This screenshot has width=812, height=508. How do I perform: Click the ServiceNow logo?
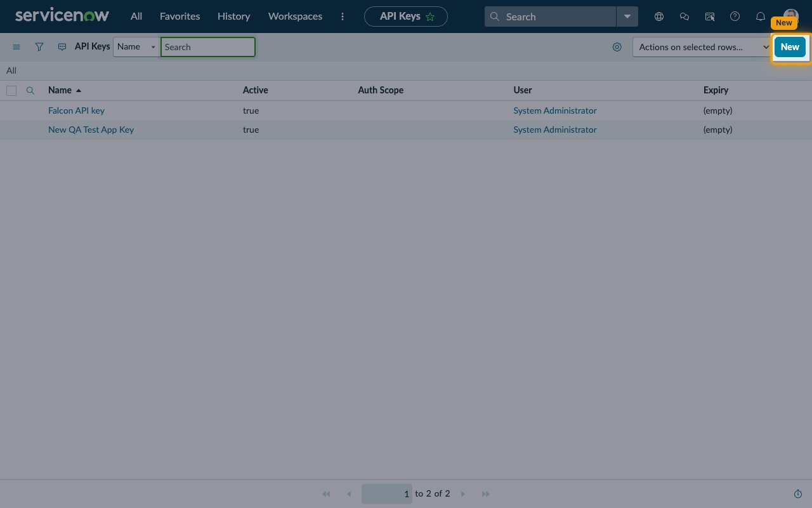pyautogui.click(x=62, y=16)
